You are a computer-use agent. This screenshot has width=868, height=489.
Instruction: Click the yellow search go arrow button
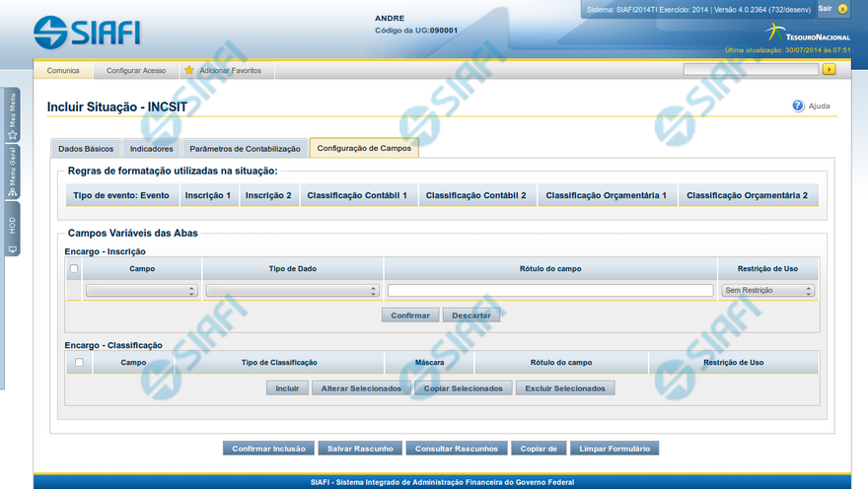coord(830,70)
